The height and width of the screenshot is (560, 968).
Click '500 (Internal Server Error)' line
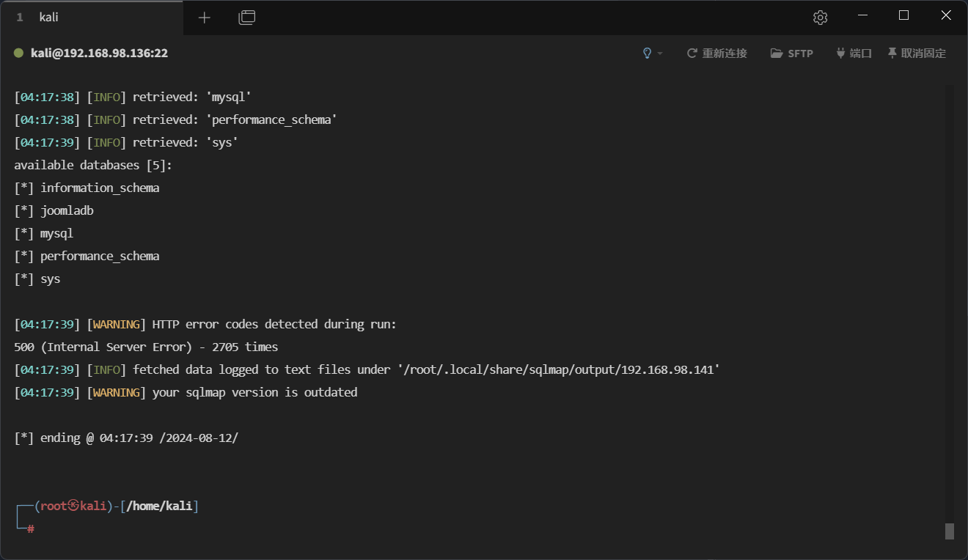point(146,347)
